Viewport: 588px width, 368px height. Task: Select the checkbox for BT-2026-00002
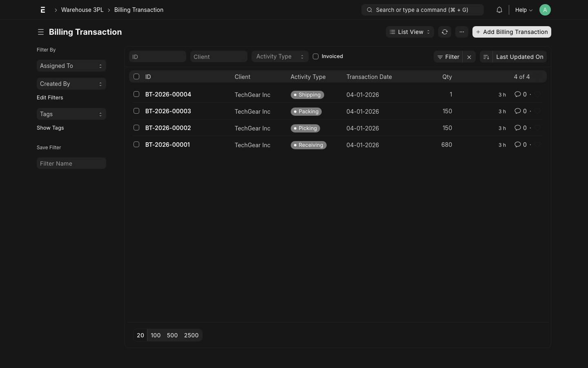136,128
